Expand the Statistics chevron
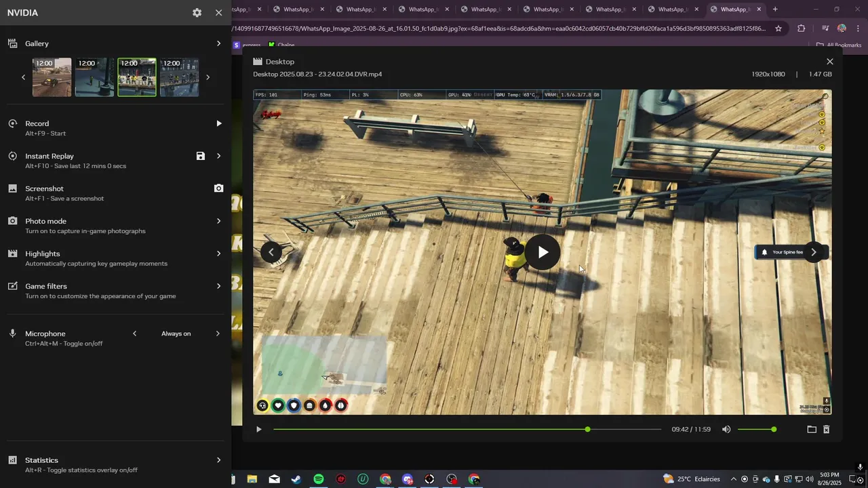 pos(218,460)
